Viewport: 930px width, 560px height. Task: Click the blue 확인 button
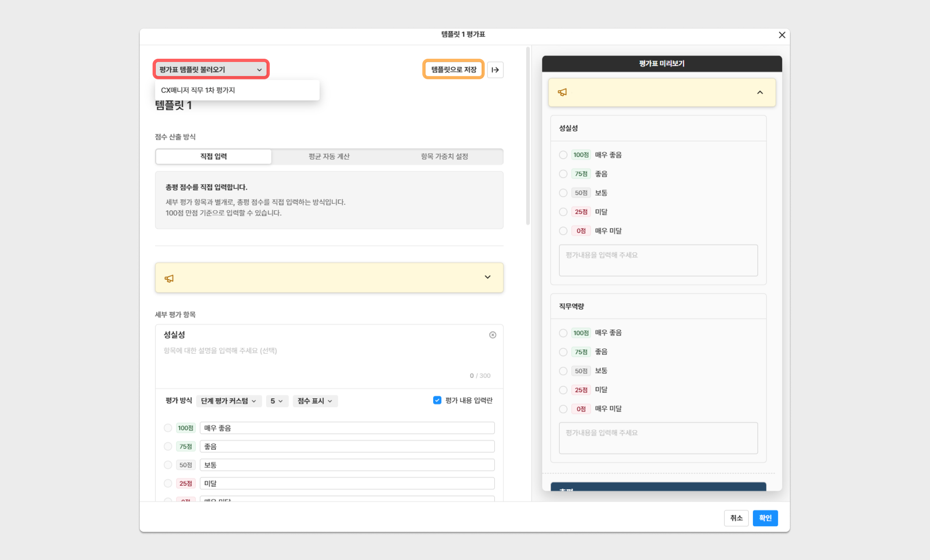pyautogui.click(x=765, y=518)
